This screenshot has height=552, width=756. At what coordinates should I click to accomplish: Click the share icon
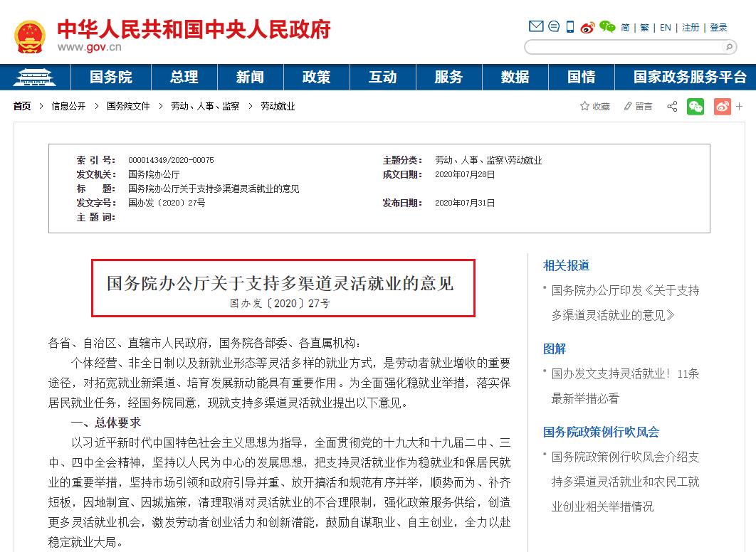672,107
